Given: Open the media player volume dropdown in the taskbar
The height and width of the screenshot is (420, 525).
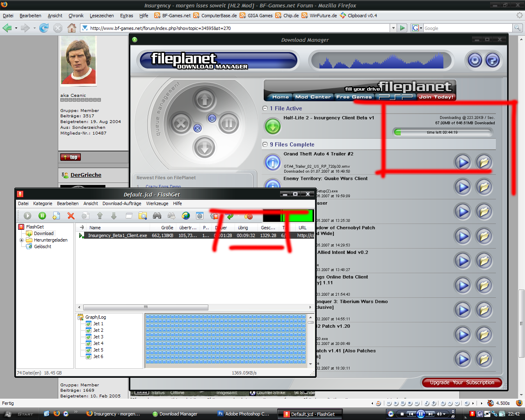Looking at the screenshot, I should [444, 414].
